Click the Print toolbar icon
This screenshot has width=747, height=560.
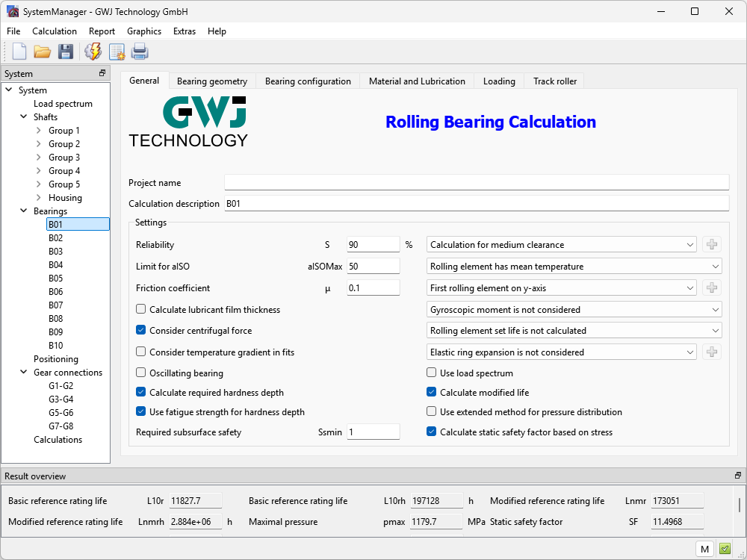pos(140,52)
